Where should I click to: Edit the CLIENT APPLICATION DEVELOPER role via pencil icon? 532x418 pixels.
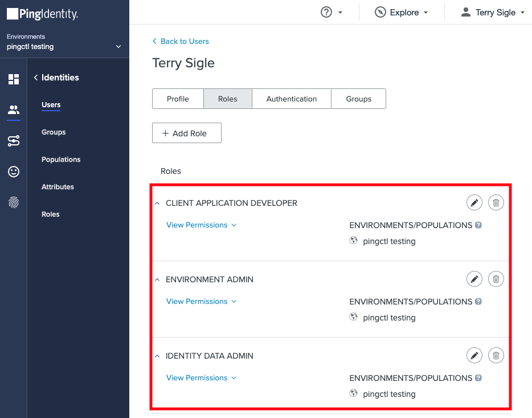474,202
